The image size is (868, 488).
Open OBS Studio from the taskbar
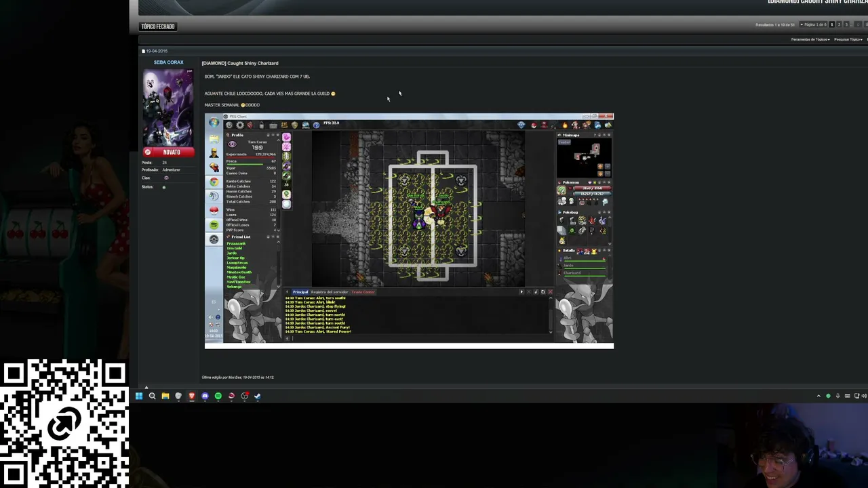[x=245, y=396]
